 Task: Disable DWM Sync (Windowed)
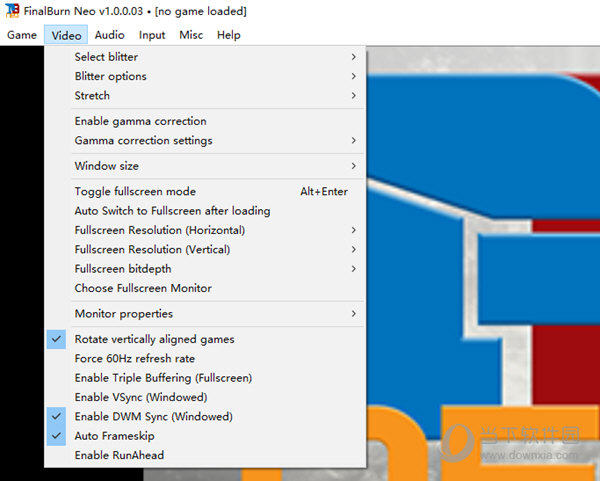coord(205,417)
